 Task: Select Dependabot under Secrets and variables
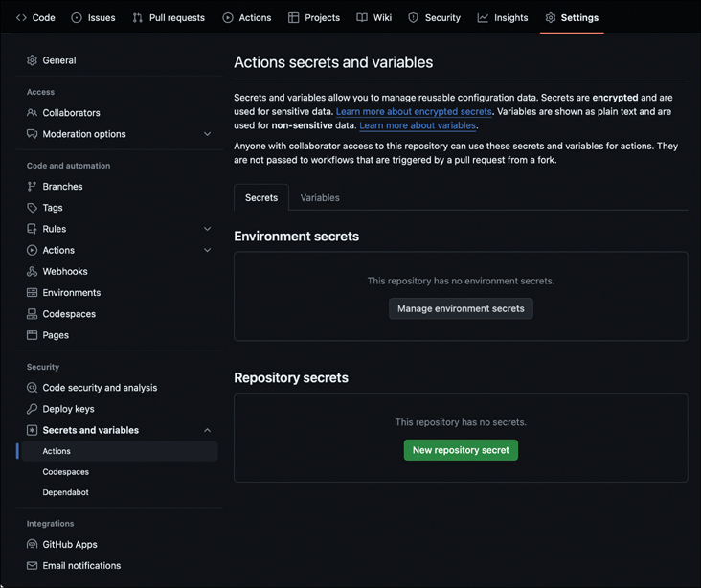[x=65, y=492]
